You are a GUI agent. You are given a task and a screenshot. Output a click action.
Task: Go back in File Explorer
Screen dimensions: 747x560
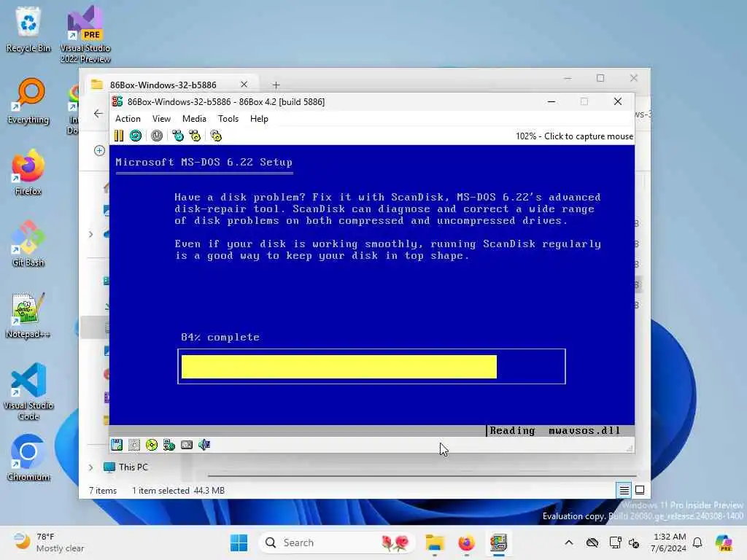pos(98,113)
